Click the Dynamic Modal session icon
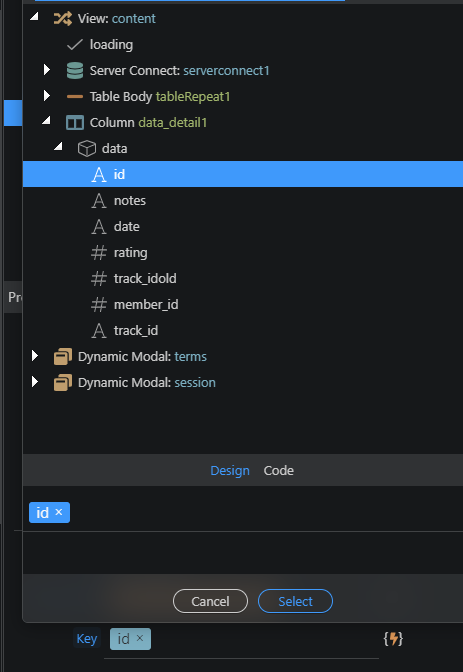This screenshot has height=672, width=463. pos(63,383)
